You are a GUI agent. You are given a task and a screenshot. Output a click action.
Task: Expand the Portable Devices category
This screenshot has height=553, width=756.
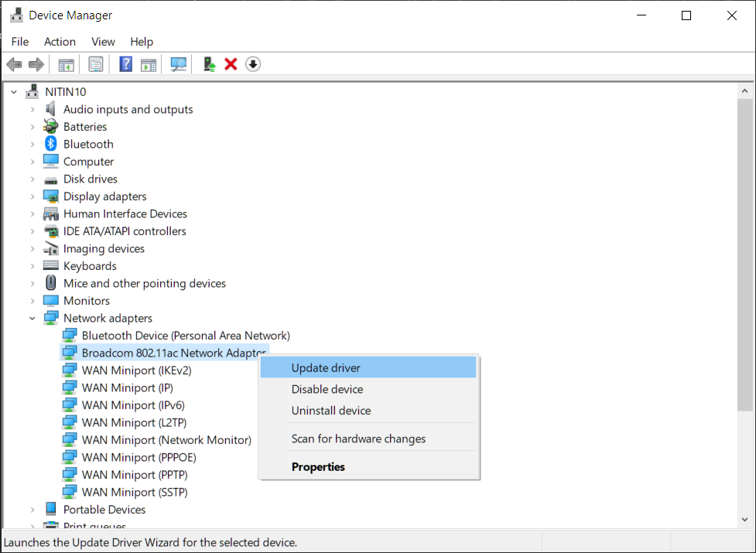pos(32,509)
